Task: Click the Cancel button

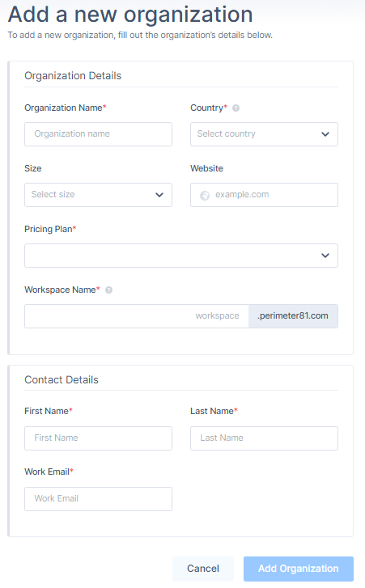Action: [203, 569]
